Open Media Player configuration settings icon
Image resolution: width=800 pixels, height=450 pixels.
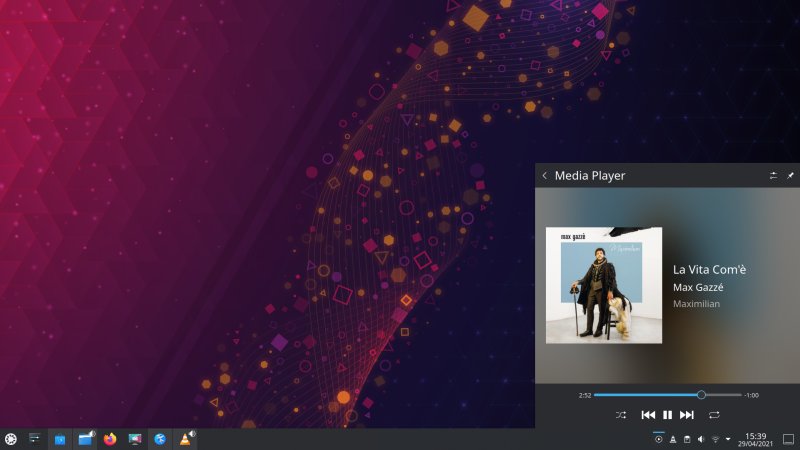coord(773,176)
